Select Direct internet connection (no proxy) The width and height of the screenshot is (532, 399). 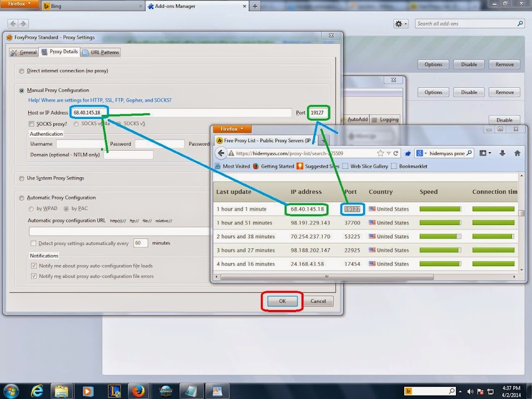click(x=22, y=71)
